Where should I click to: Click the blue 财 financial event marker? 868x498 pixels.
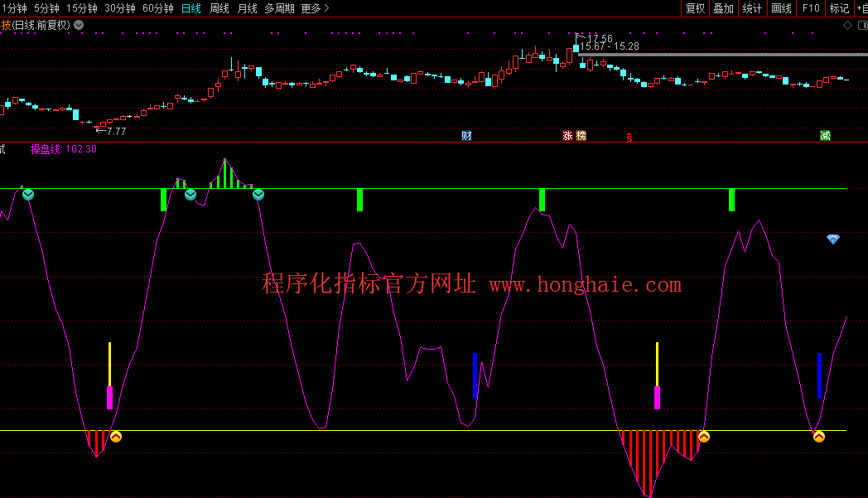(x=466, y=136)
